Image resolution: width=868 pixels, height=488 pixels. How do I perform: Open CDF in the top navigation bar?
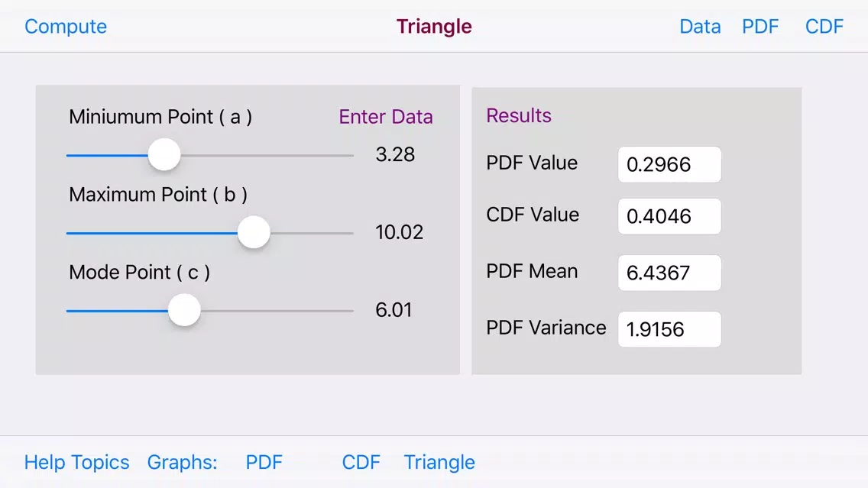(824, 27)
